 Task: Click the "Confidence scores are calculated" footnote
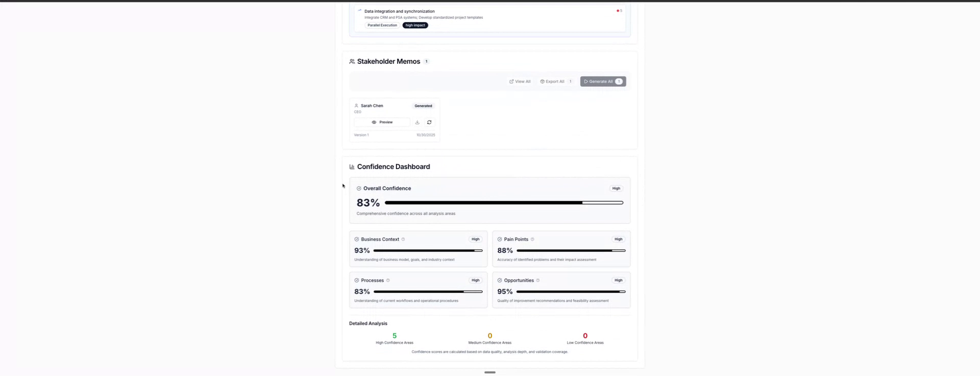490,352
